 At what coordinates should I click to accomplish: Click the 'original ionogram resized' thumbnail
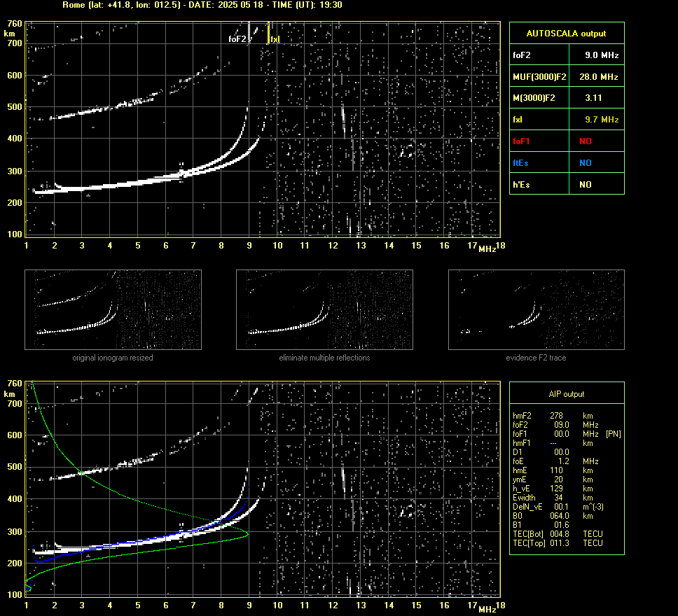coord(113,309)
